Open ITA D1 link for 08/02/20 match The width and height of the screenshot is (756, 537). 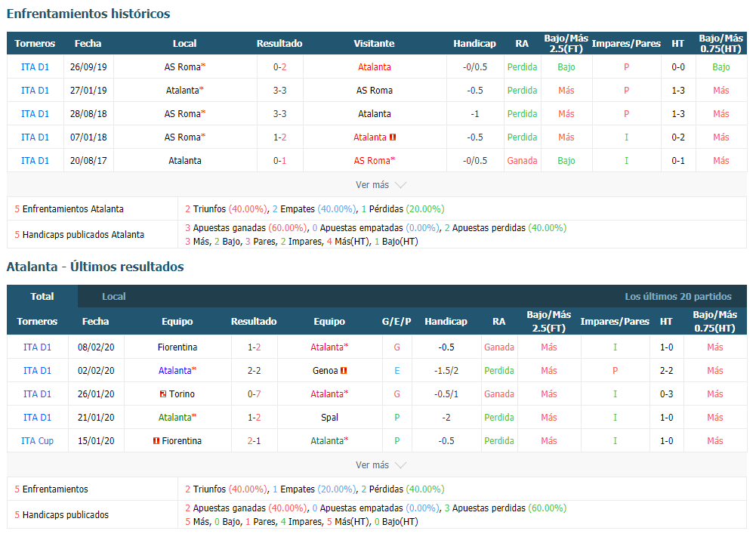pos(37,347)
